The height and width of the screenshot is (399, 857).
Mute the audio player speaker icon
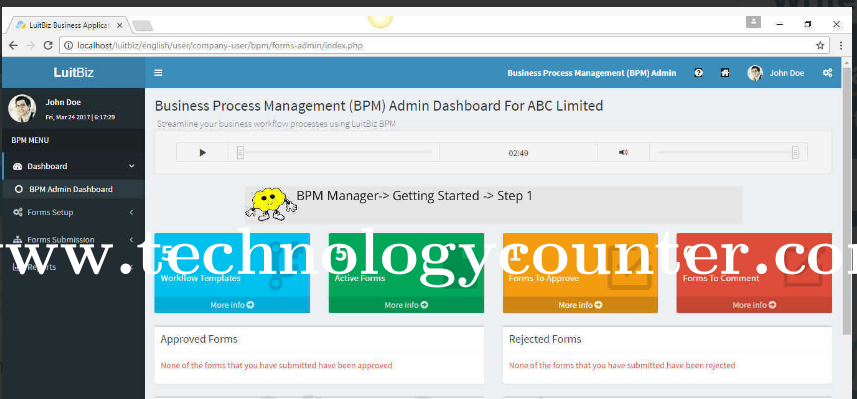(x=623, y=152)
